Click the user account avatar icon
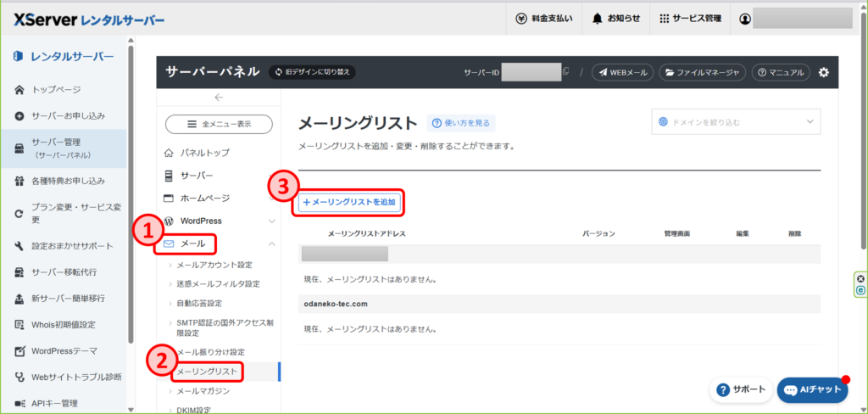The image size is (868, 414). (745, 18)
